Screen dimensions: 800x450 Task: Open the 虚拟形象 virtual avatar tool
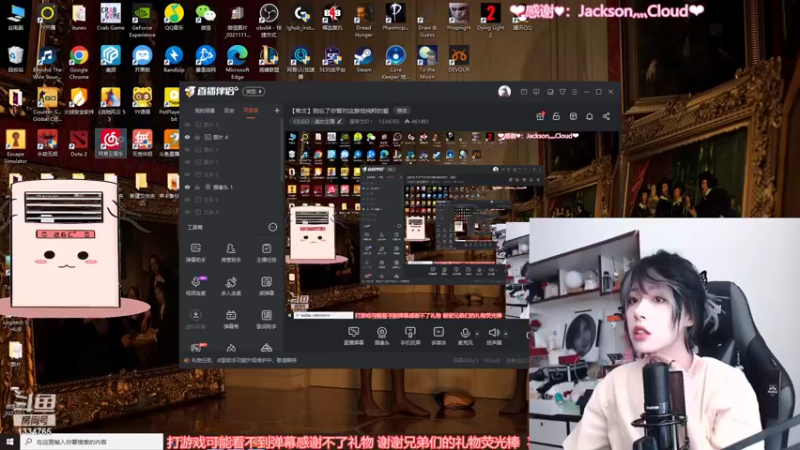tap(195, 319)
